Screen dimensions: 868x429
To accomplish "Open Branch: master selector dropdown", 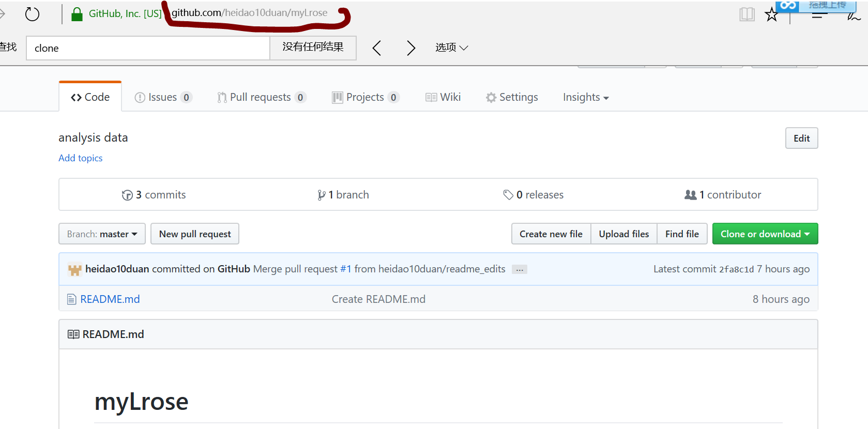I will pos(102,234).
